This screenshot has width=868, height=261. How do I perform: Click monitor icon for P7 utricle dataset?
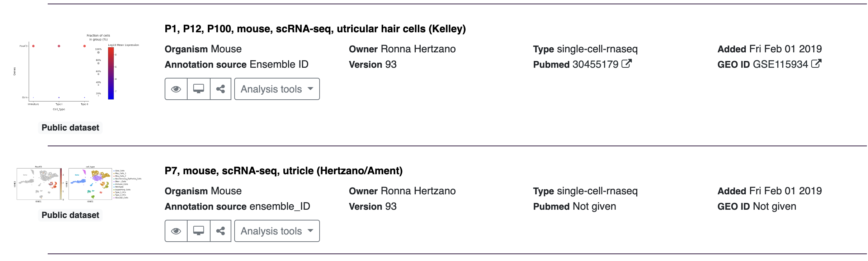click(198, 231)
